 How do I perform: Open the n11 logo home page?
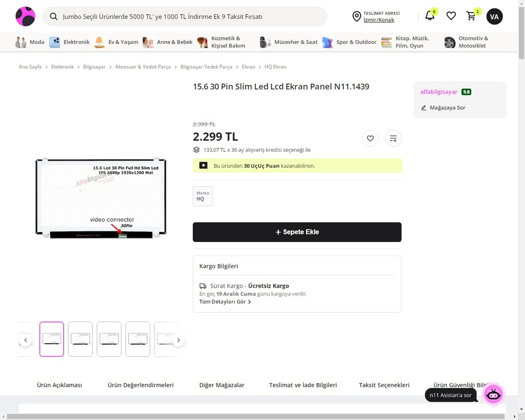[25, 16]
